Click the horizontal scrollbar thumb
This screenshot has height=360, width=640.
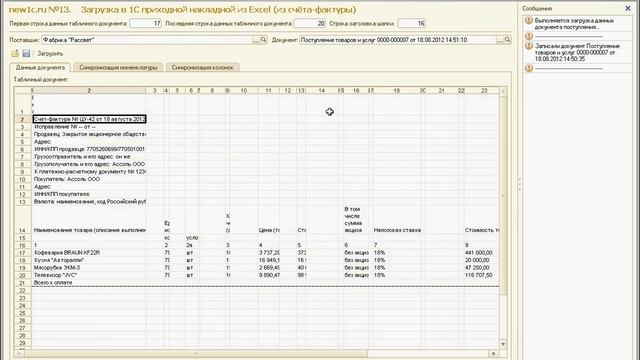coord(196,353)
